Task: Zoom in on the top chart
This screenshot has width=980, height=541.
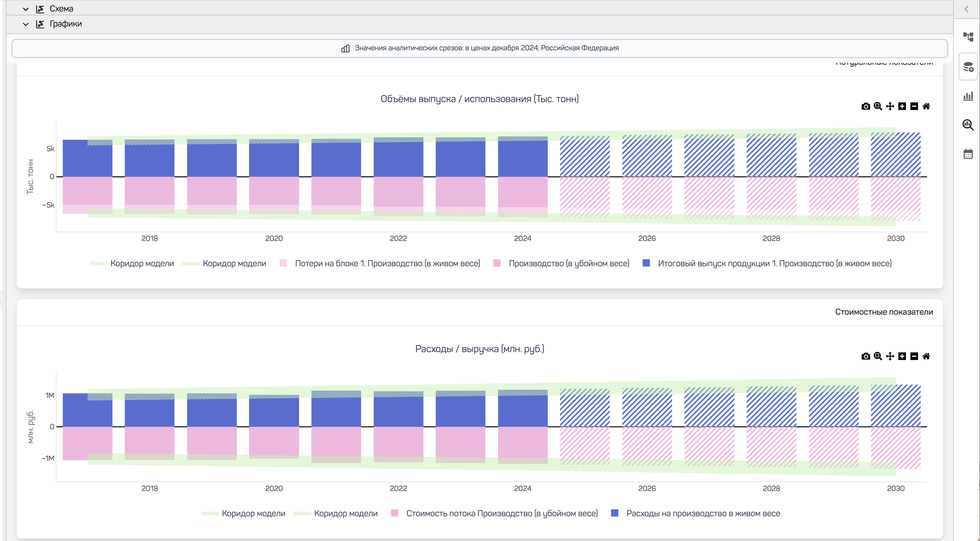Action: pyautogui.click(x=902, y=107)
